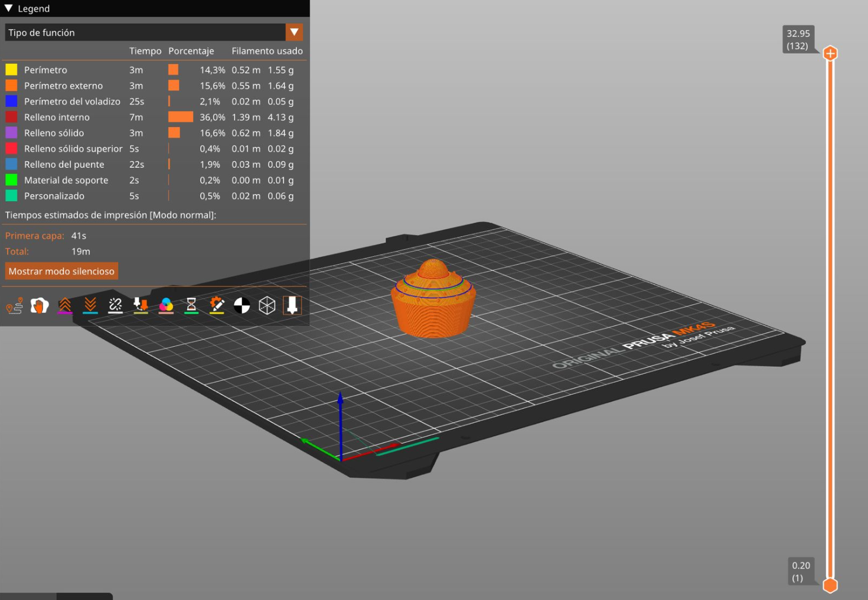The image size is (868, 600).
Task: Toggle seams broken-link icon
Action: click(x=116, y=305)
